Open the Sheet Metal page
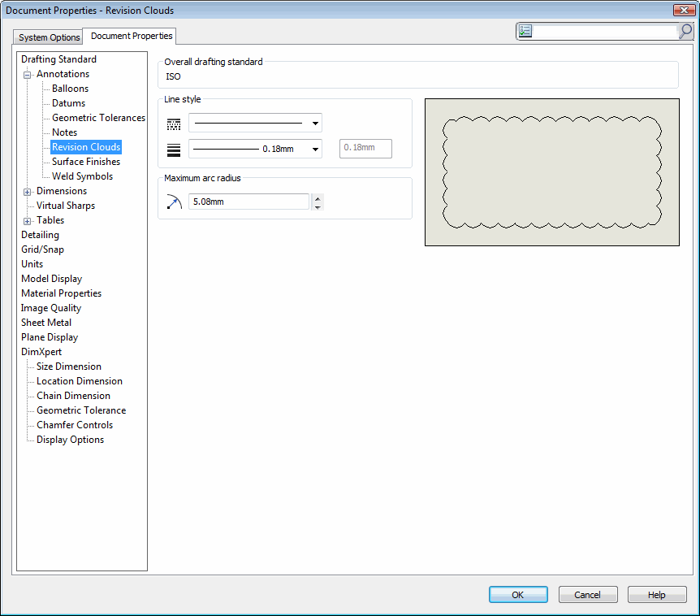 tap(46, 323)
